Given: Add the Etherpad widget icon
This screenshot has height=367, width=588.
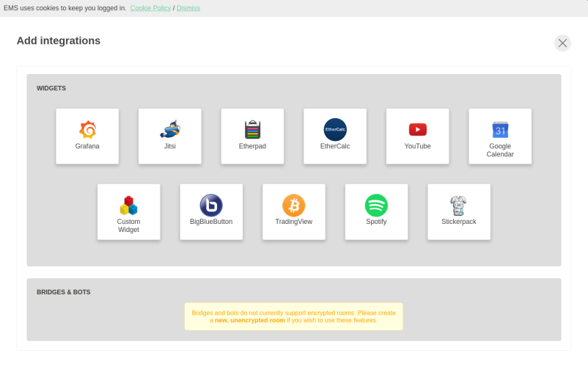Looking at the screenshot, I should (252, 129).
